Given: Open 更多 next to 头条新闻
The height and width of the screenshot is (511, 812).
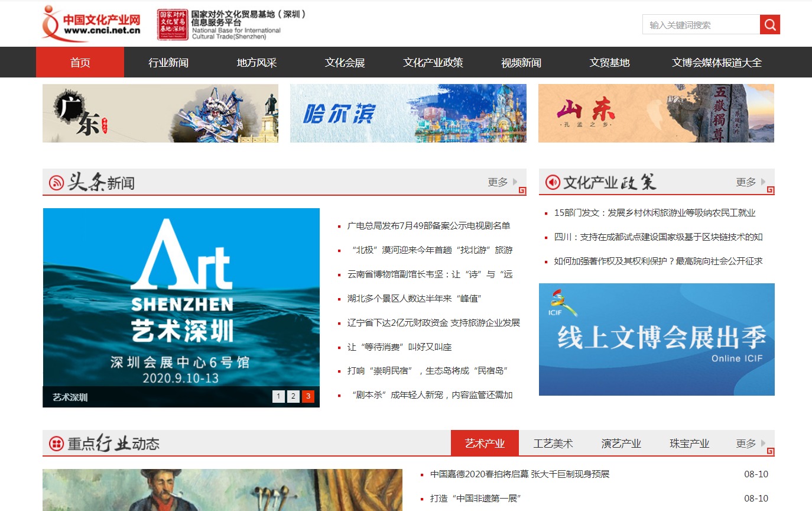Looking at the screenshot, I should point(497,182).
